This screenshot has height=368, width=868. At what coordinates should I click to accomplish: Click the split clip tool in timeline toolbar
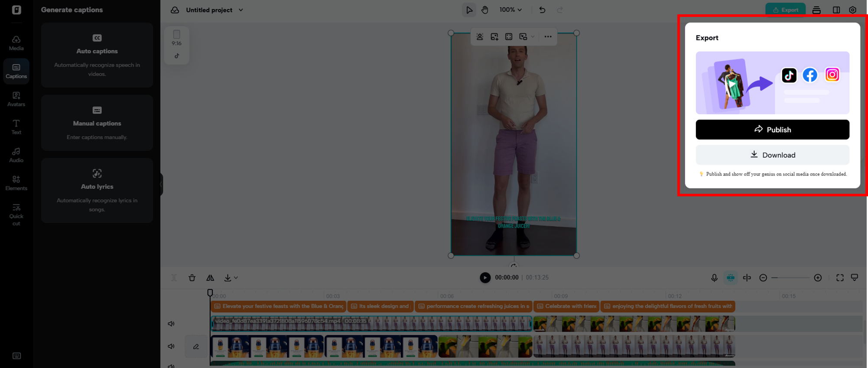click(174, 278)
